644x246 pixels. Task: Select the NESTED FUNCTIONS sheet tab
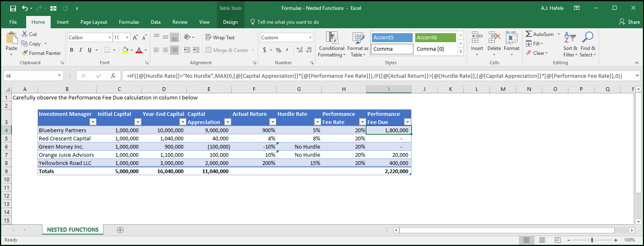click(x=73, y=230)
